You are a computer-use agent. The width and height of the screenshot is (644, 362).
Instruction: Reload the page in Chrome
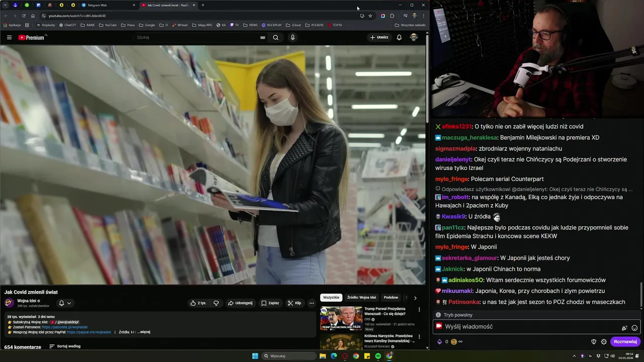pyautogui.click(x=24, y=16)
